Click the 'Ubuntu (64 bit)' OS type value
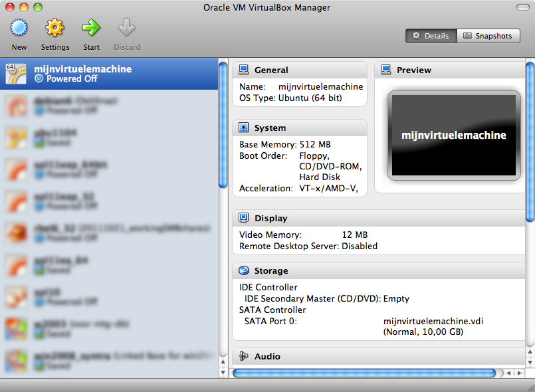 [310, 98]
